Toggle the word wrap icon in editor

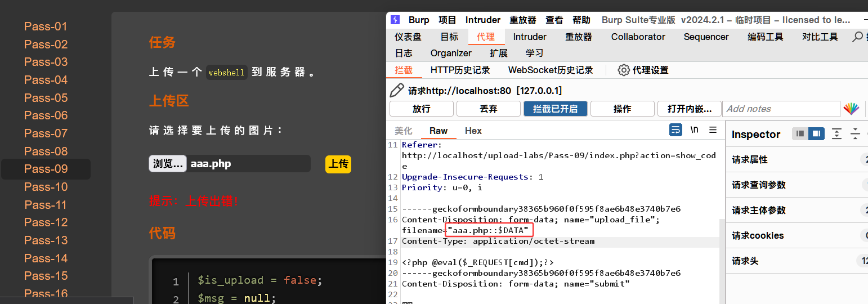tap(675, 130)
